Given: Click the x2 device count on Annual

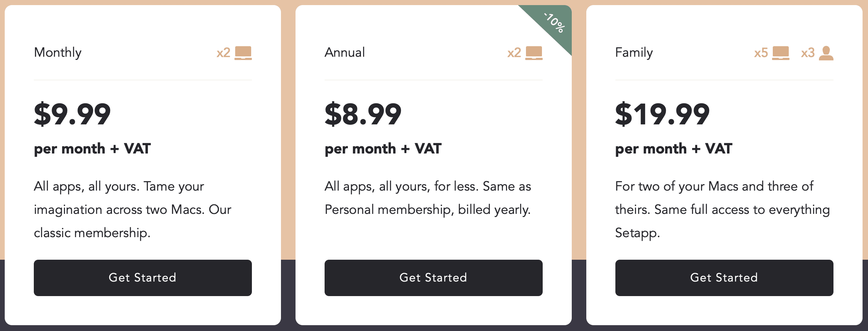Looking at the screenshot, I should pos(514,53).
